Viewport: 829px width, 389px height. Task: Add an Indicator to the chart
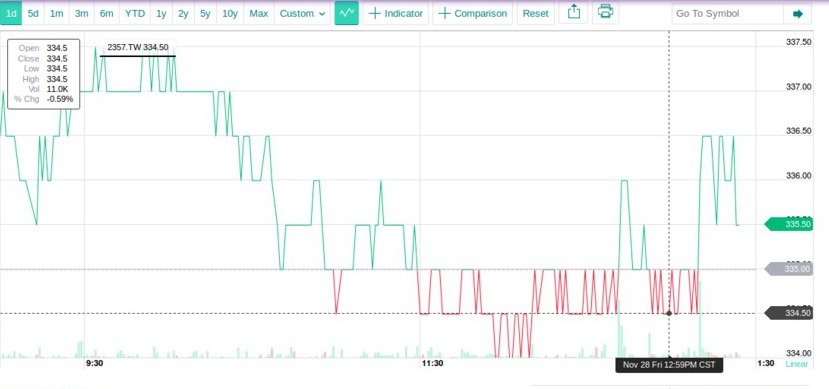coord(395,13)
